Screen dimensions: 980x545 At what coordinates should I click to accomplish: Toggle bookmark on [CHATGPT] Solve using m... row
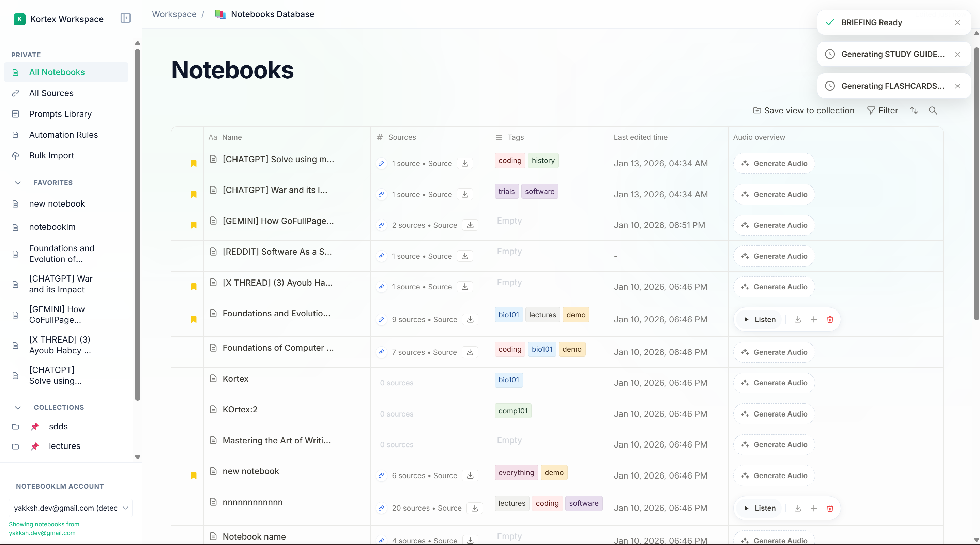click(x=194, y=163)
